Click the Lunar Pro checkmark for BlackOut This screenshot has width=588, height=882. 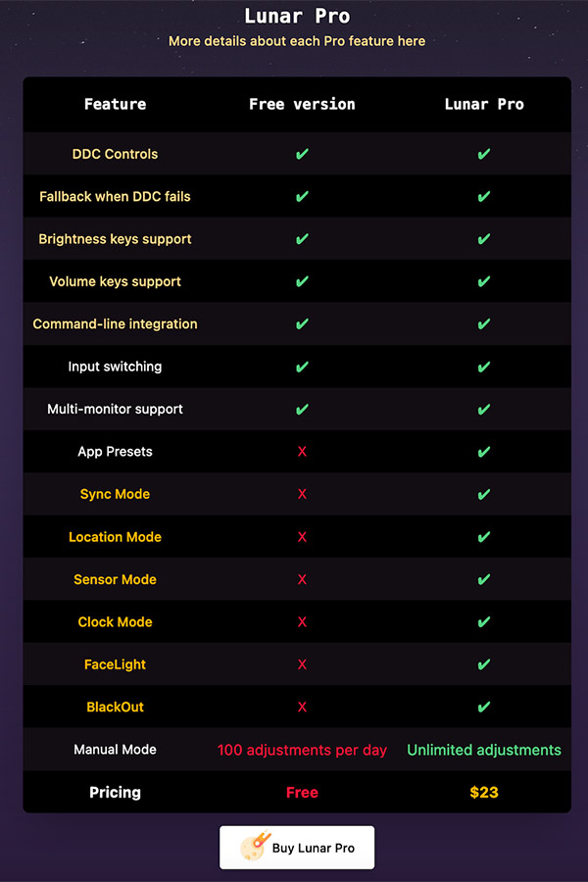[x=484, y=707]
